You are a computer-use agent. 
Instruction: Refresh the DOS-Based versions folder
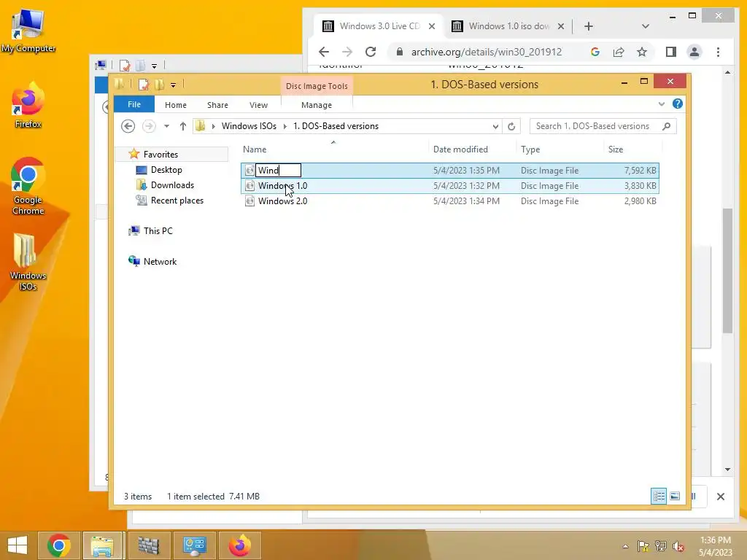[x=511, y=126]
